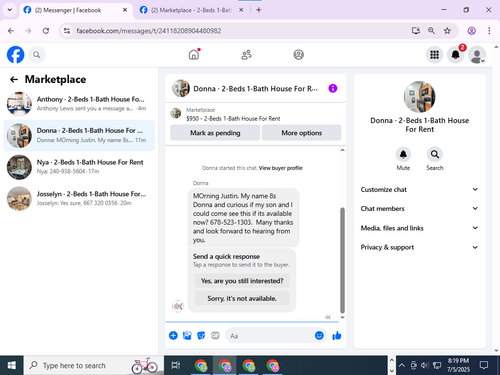Open Task View on the taskbar
The image size is (500, 375).
176,365
